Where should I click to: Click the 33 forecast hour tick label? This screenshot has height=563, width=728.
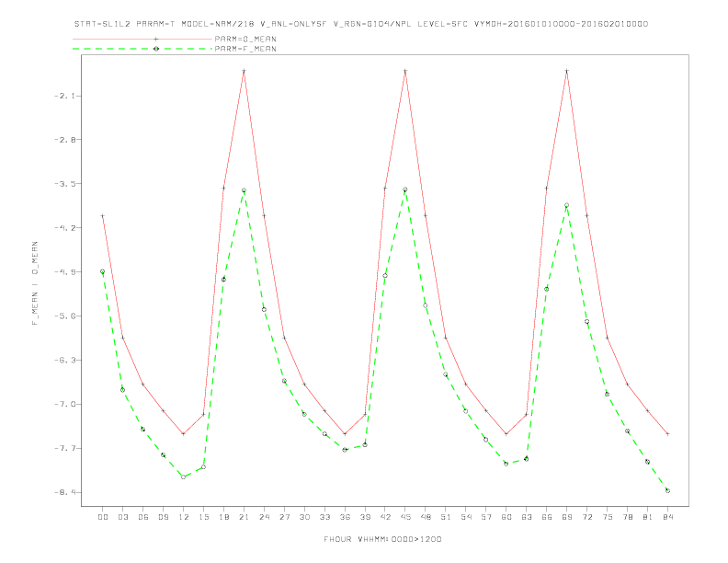pyautogui.click(x=324, y=517)
